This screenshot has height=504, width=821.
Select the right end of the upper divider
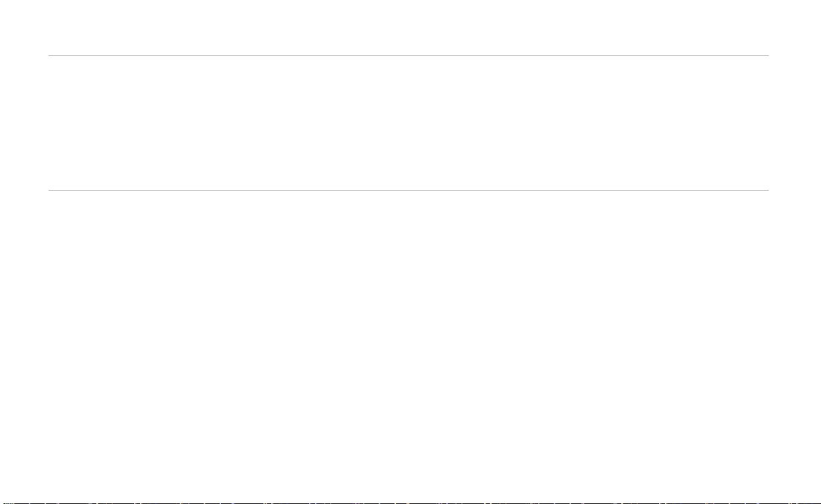(x=767, y=55)
